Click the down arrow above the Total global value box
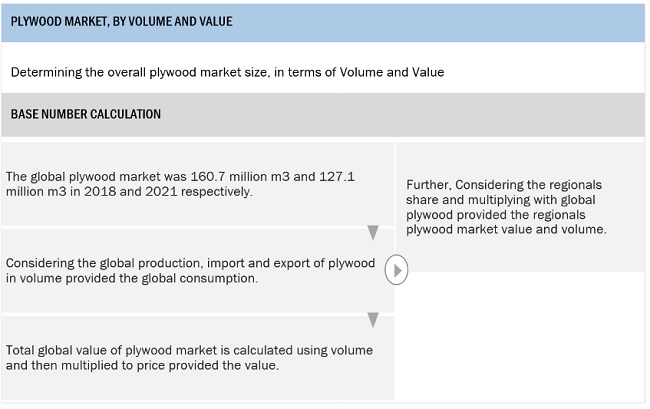This screenshot has height=409, width=650. 373,320
